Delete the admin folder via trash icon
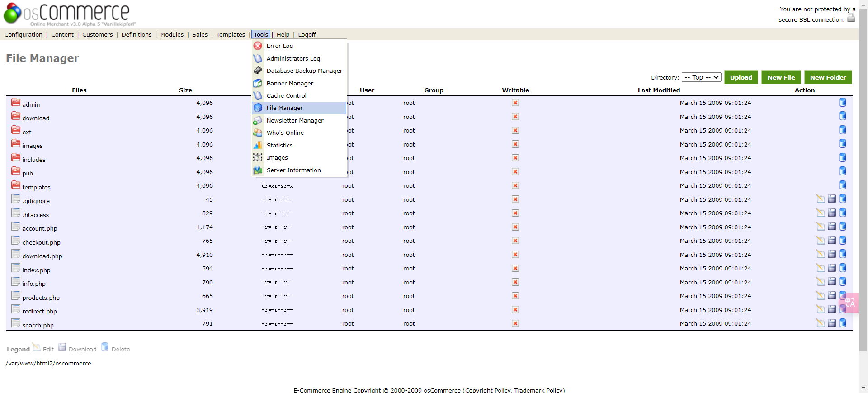The image size is (868, 393). (843, 102)
